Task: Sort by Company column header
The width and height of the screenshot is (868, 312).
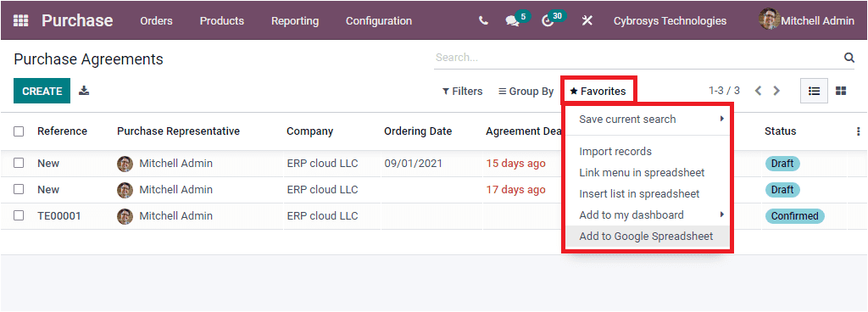Action: (310, 131)
